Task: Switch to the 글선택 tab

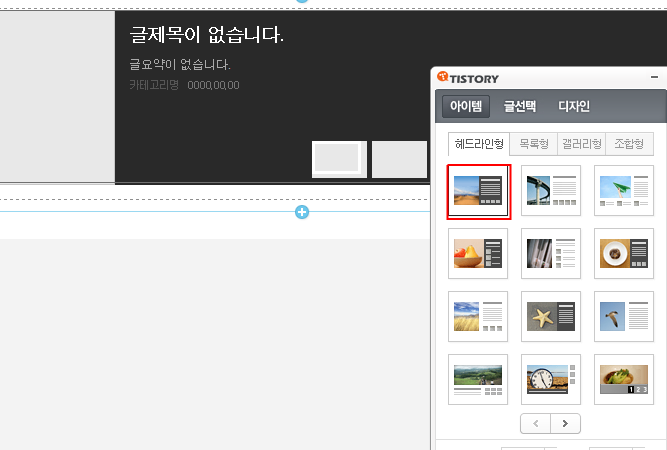Action: (519, 106)
